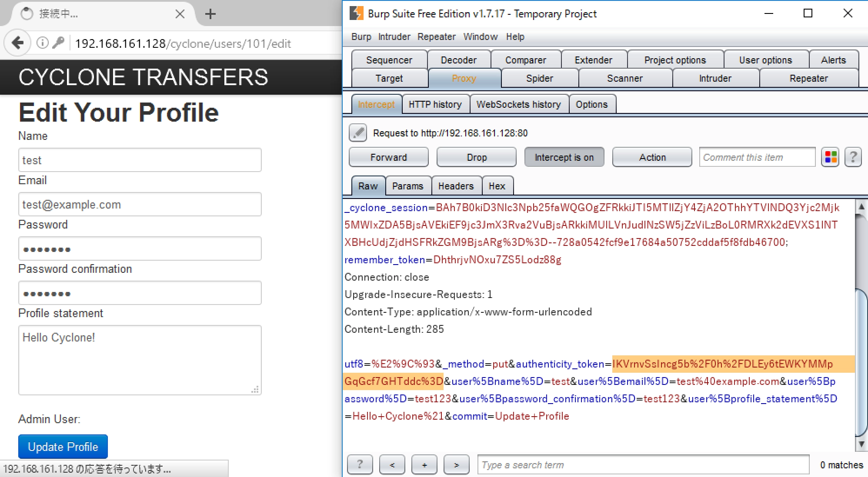This screenshot has height=477, width=868.
Task: Click the previous search match arrow button
Action: pos(392,465)
